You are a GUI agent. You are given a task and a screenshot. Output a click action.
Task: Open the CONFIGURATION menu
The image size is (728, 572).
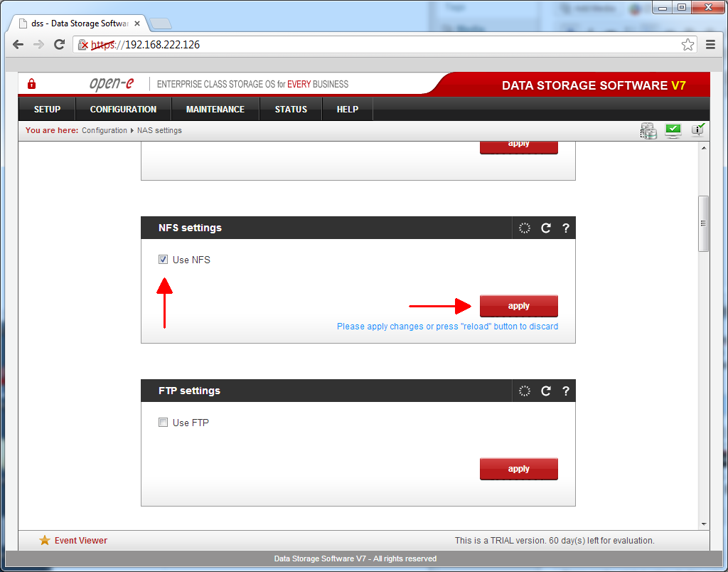pos(123,109)
